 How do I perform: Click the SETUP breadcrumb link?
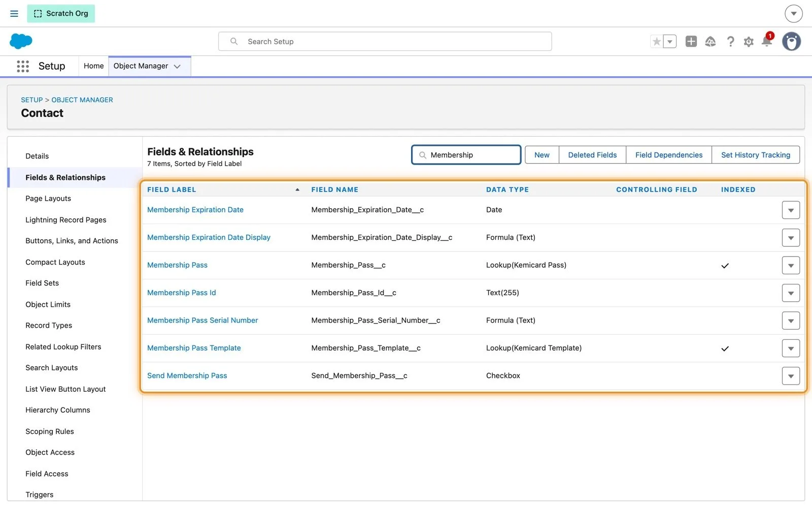click(31, 100)
